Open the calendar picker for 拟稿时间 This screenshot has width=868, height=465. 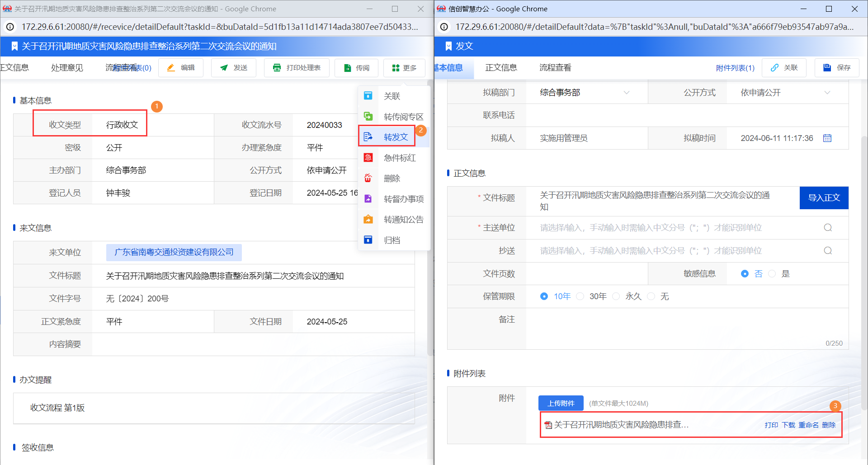pyautogui.click(x=827, y=138)
